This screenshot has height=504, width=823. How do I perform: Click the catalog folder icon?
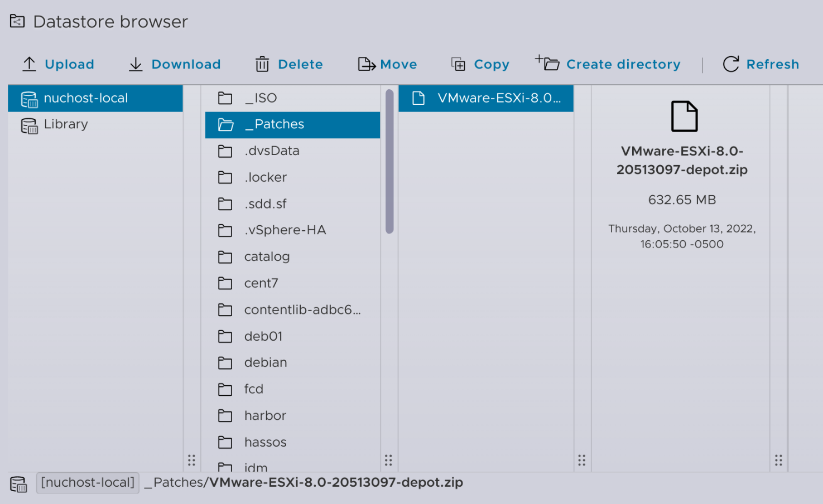click(x=225, y=257)
